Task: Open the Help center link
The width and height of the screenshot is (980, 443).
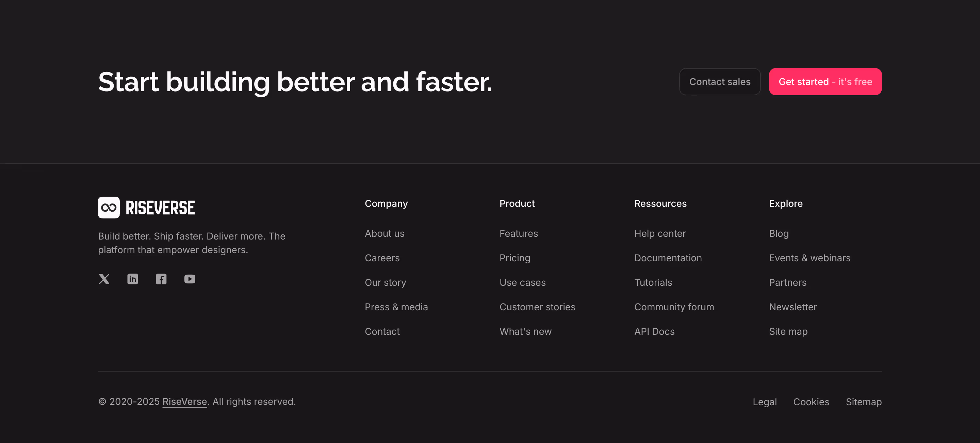Action: [660, 233]
